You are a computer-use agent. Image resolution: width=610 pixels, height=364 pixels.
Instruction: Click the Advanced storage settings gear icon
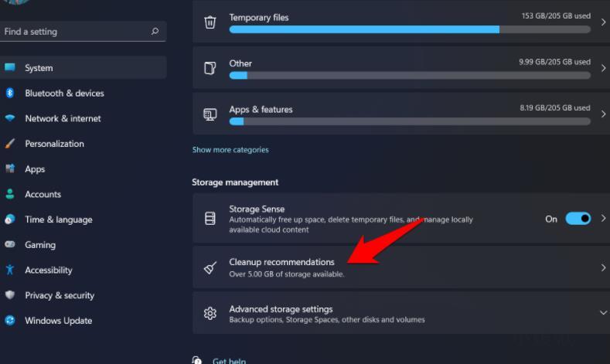tap(210, 313)
